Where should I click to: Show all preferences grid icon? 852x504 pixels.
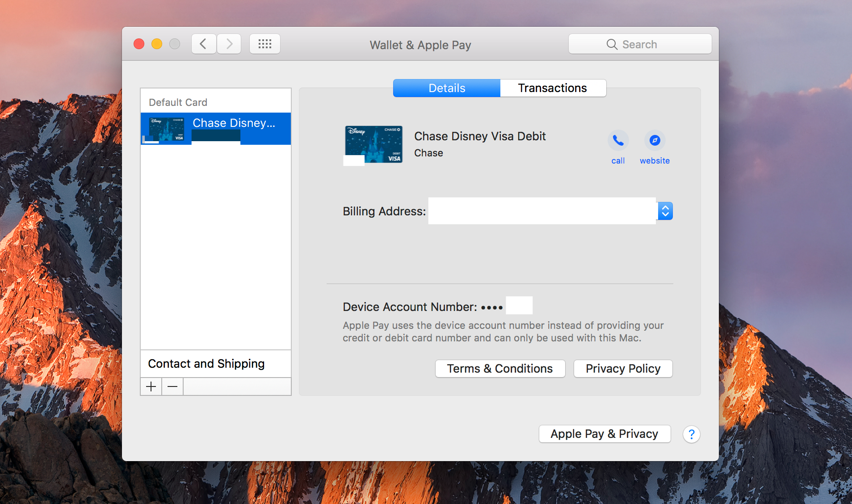tap(265, 44)
